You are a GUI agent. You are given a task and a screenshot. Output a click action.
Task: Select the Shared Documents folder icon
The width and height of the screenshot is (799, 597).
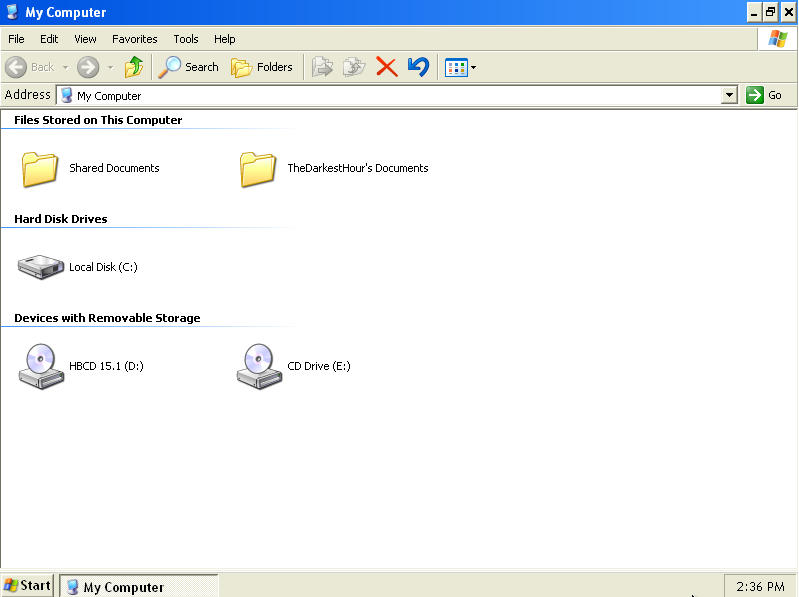(39, 169)
